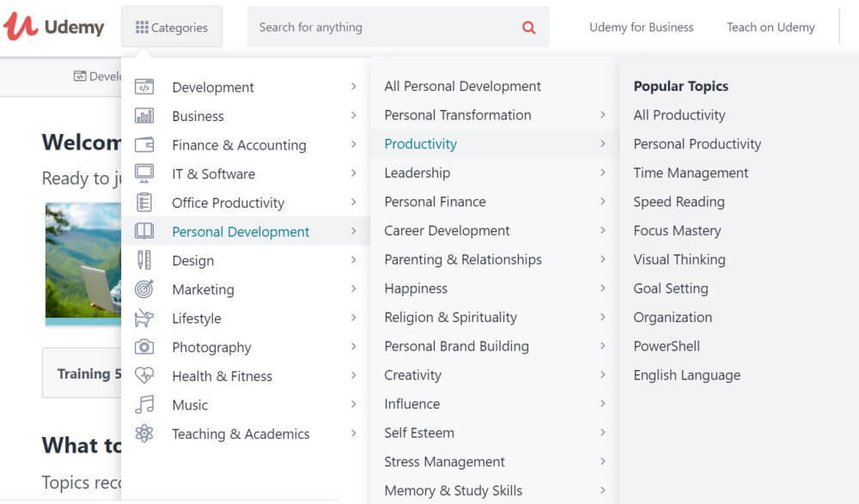The image size is (859, 504).
Task: Expand the Happiness subcategory chevron
Action: [603, 288]
